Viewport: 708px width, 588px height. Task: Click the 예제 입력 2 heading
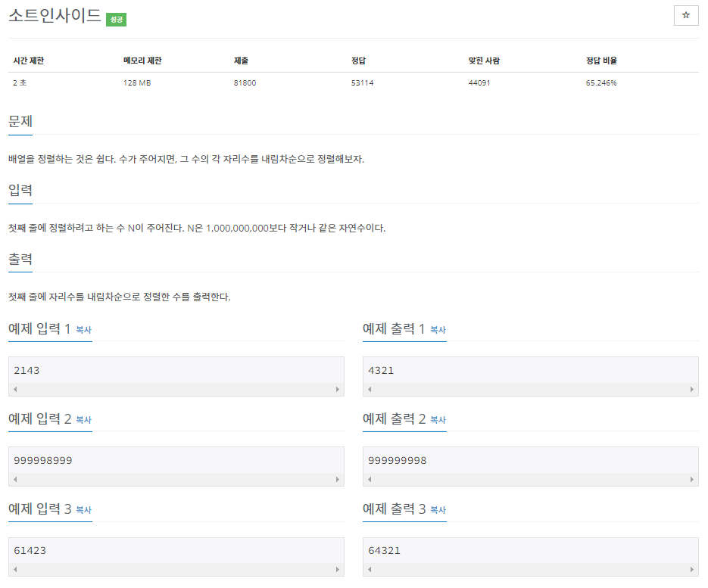(39, 418)
